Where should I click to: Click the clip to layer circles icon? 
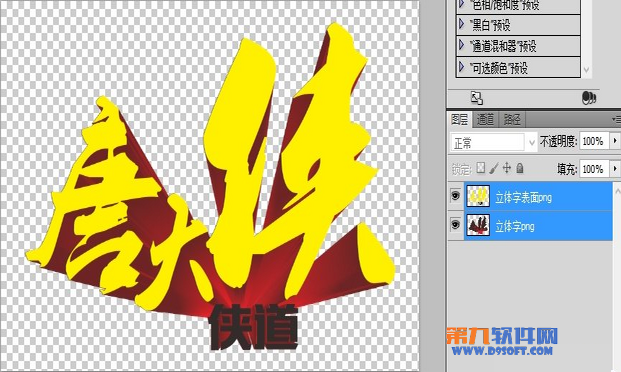tap(589, 98)
